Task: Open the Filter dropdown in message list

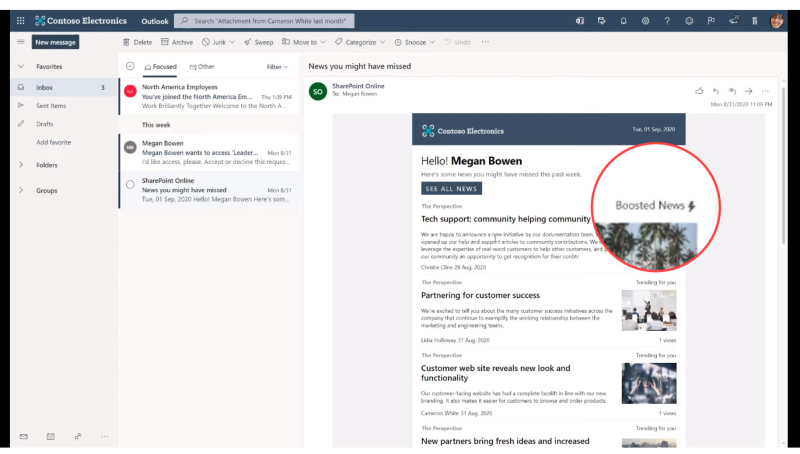Action: (277, 67)
